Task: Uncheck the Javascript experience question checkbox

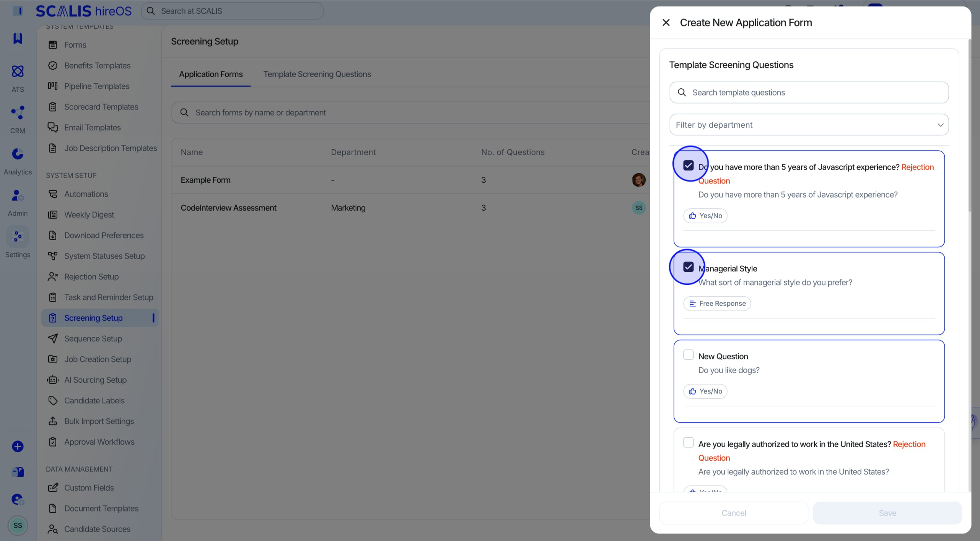Action: coord(688,165)
